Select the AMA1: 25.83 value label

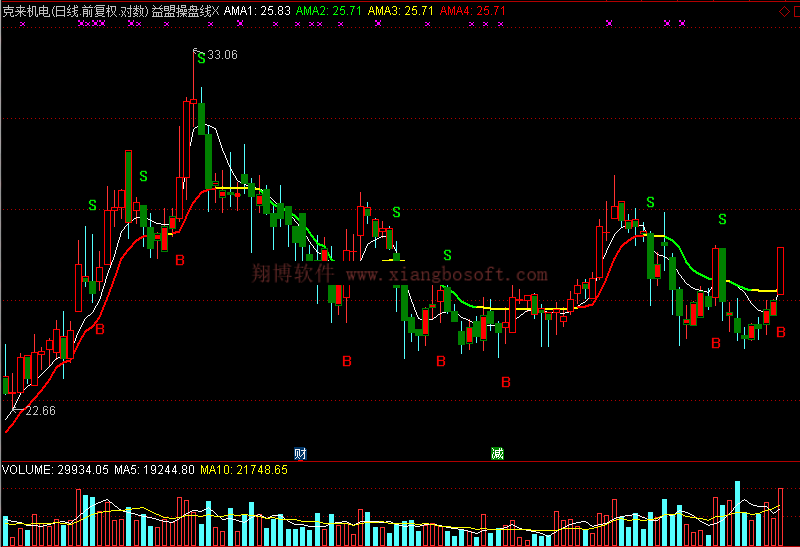click(x=257, y=11)
